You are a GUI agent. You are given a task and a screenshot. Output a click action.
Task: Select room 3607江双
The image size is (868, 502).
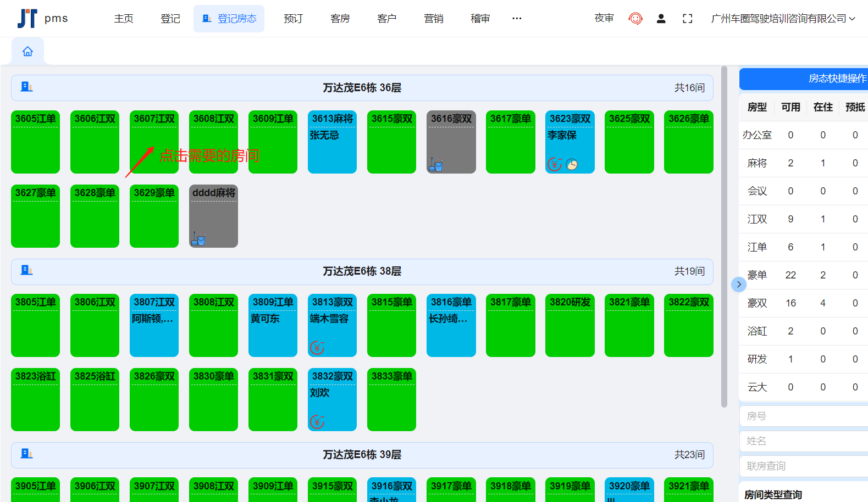(154, 142)
